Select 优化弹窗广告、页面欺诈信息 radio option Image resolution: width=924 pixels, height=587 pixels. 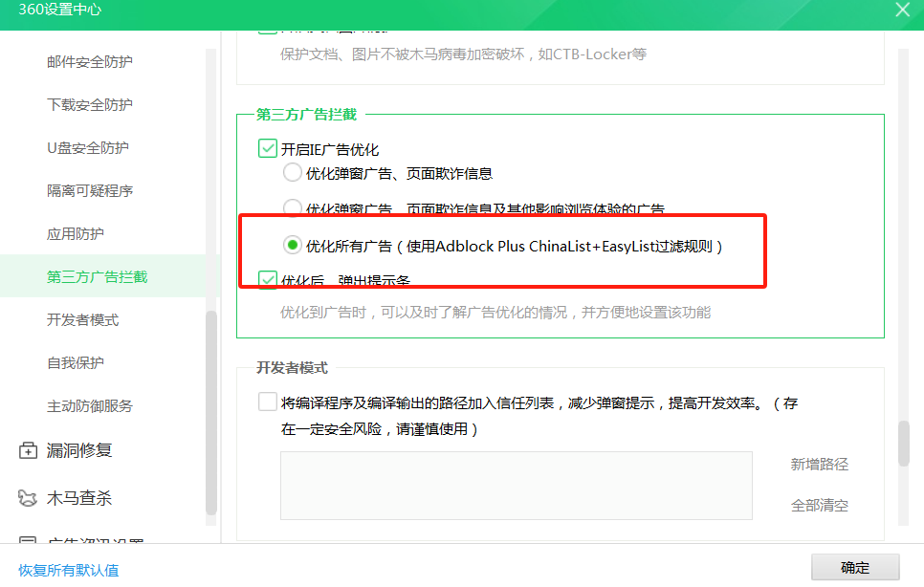(x=292, y=173)
